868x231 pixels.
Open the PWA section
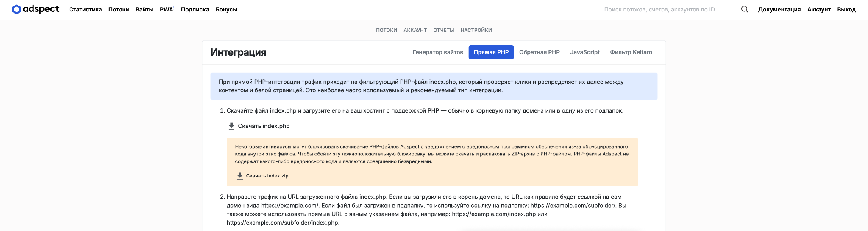point(167,9)
